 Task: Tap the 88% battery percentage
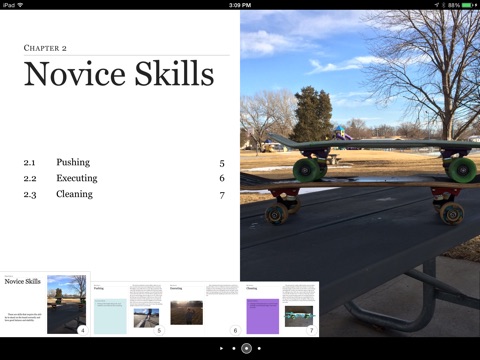click(x=454, y=5)
